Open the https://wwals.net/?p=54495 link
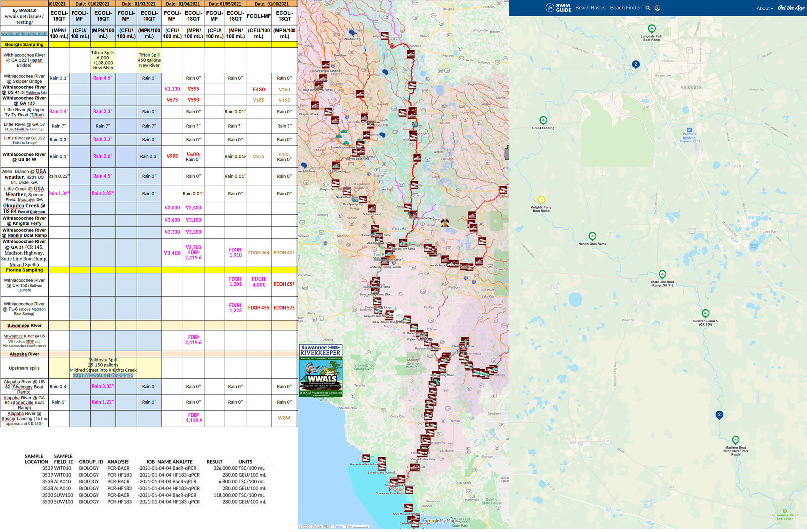Image resolution: width=807 pixels, height=532 pixels. coord(103,375)
